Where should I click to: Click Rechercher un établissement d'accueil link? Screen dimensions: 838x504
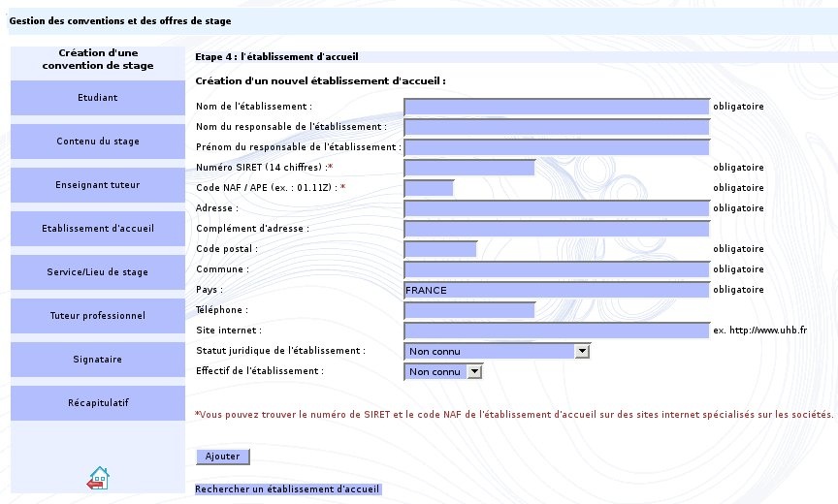pyautogui.click(x=287, y=489)
